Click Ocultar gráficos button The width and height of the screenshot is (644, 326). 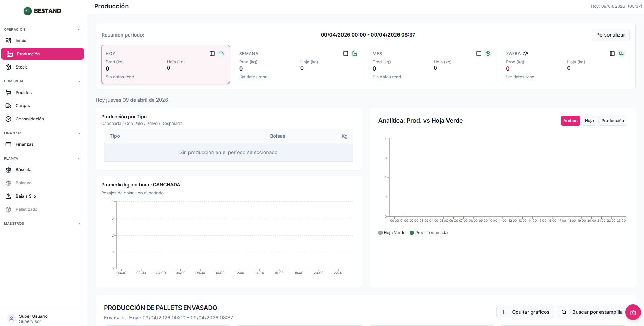(x=525, y=312)
